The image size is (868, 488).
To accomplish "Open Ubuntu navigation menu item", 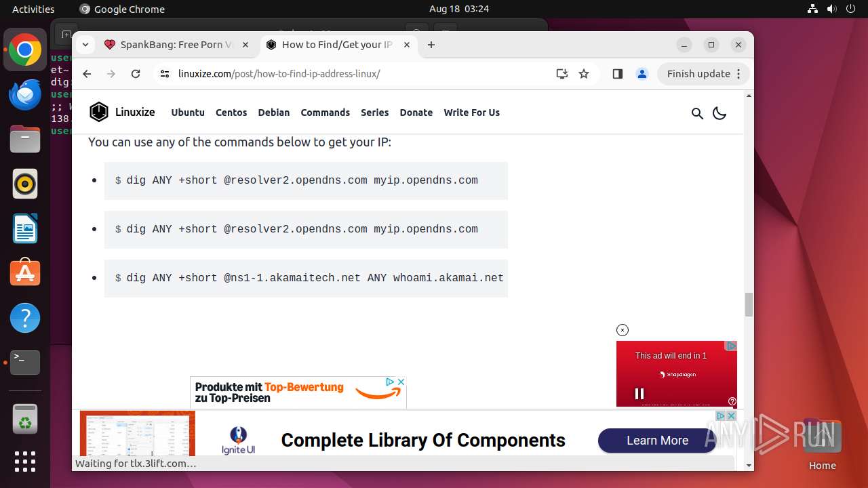I will click(x=188, y=113).
